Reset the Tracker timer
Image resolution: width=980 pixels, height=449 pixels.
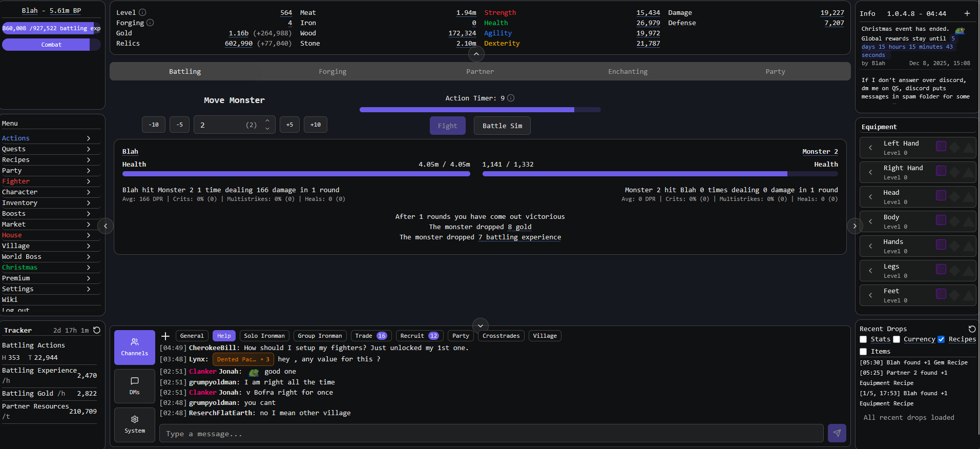97,330
